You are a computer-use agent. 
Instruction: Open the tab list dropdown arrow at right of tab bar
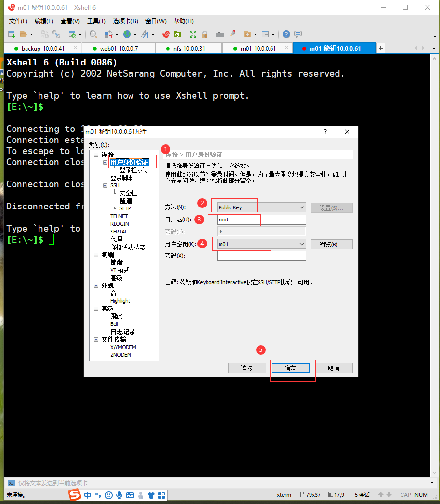coord(434,48)
